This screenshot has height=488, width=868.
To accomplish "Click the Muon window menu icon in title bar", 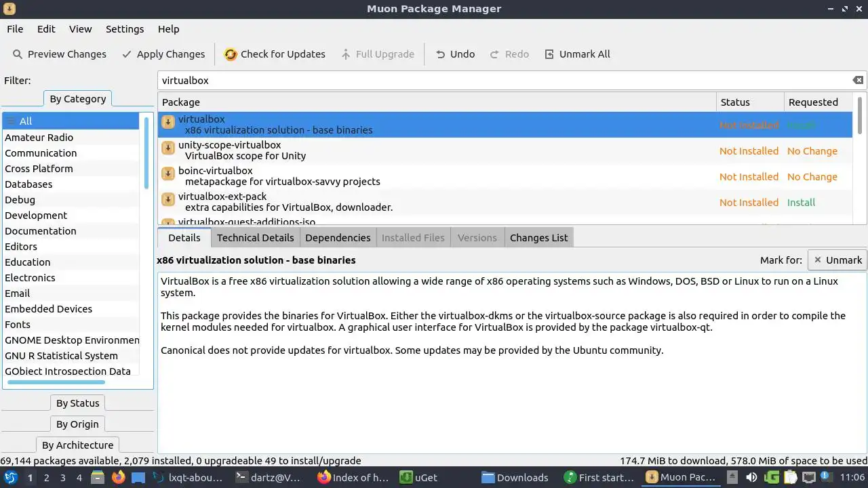I will (9, 9).
